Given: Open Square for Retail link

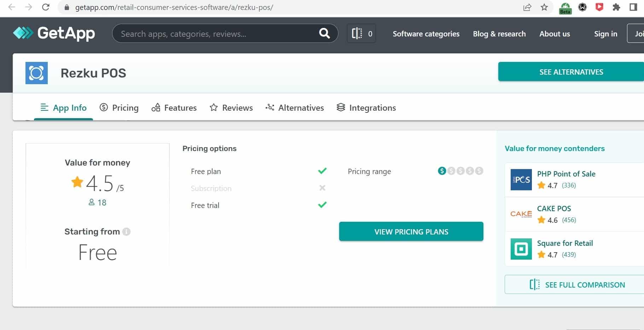Looking at the screenshot, I should click(565, 243).
